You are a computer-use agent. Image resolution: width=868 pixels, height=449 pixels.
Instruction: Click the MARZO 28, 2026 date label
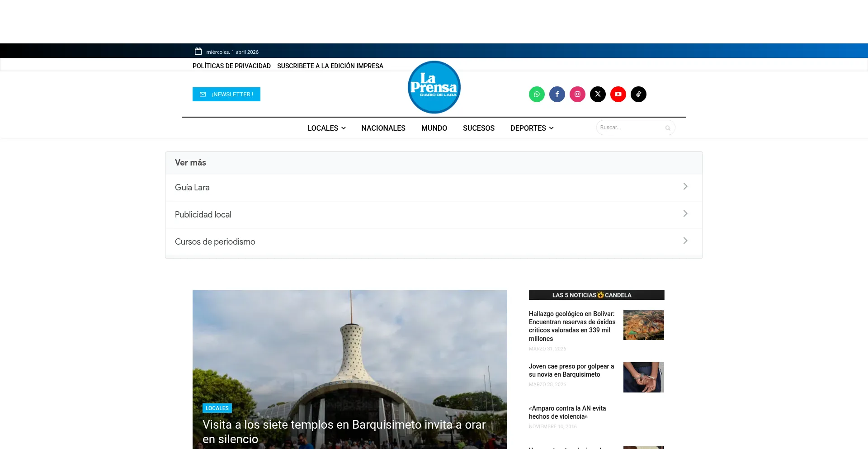pos(547,384)
